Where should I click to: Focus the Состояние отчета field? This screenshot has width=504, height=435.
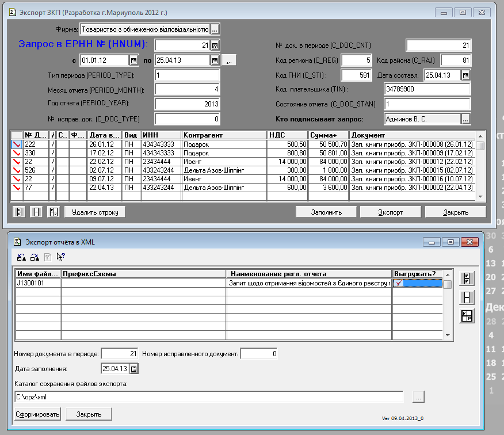click(427, 104)
